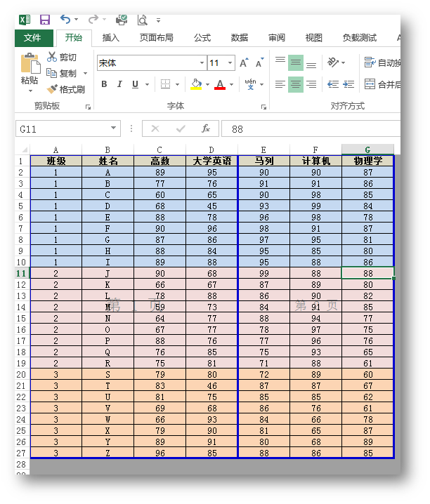Click the Save icon in quick access toolbar
Screen dimensions: 430x504
pos(45,20)
